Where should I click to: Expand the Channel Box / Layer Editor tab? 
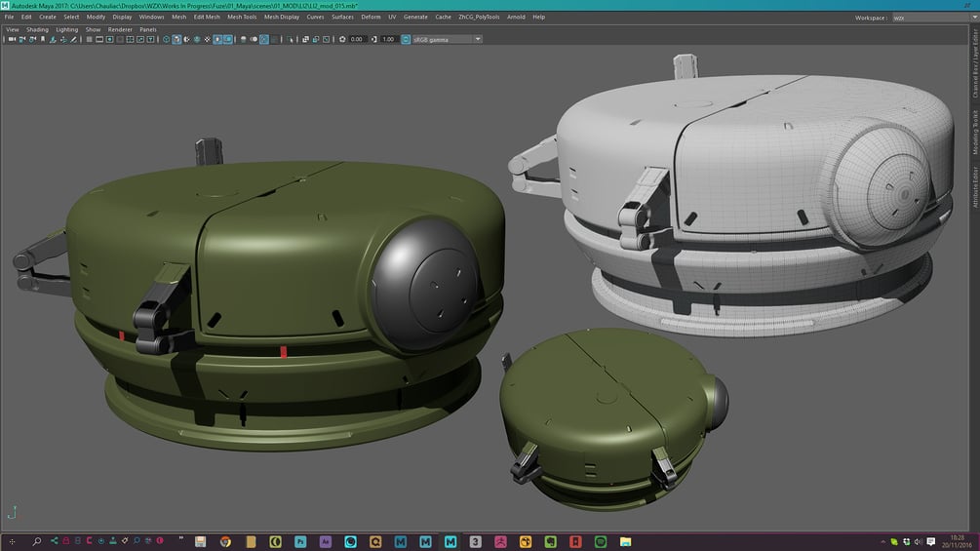pos(974,64)
